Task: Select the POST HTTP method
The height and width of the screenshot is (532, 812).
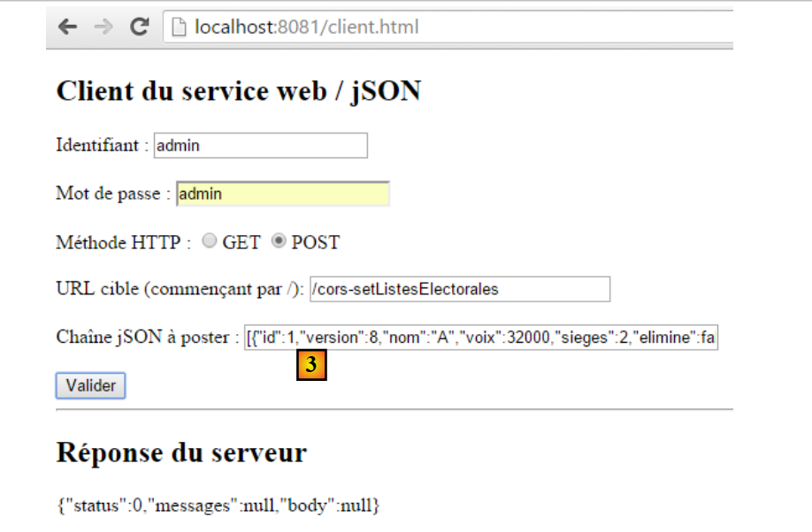Action: 279,241
